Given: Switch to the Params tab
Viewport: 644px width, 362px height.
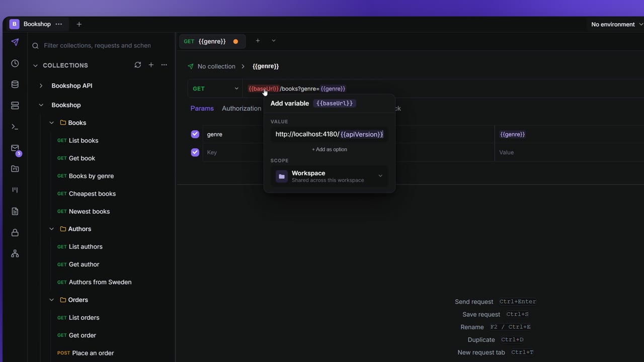Looking at the screenshot, I should [x=202, y=108].
